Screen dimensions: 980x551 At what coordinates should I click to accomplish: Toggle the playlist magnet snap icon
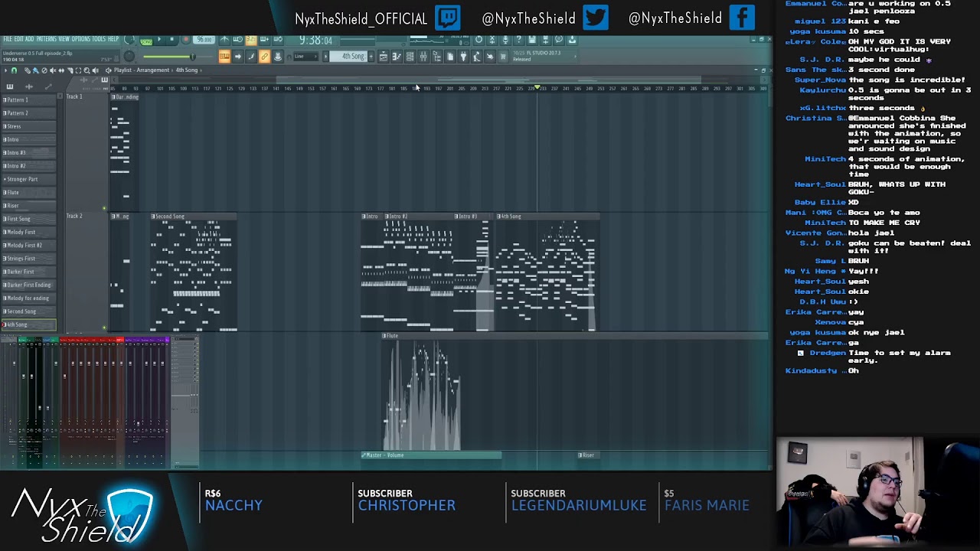pos(14,70)
